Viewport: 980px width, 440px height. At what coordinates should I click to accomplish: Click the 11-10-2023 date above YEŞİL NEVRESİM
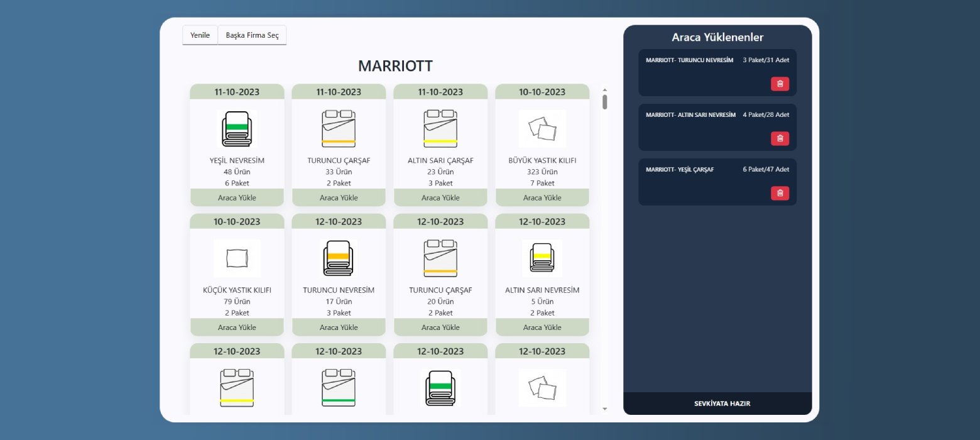click(x=237, y=92)
